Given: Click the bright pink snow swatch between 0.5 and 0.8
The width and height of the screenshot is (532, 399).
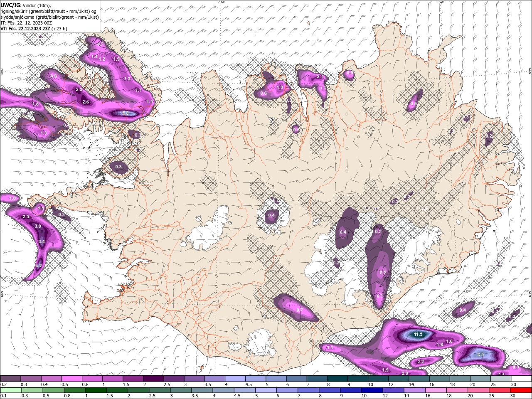Looking at the screenshot, I should pos(71,379).
